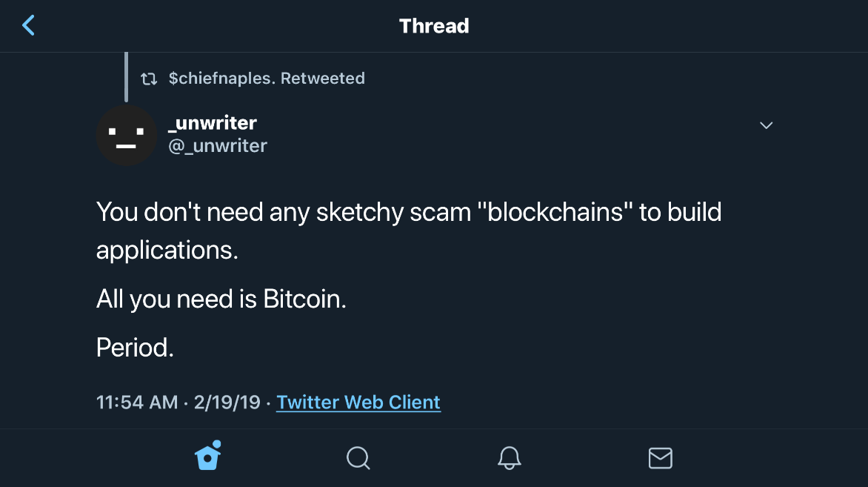Click the bold _unwriter display name
The width and height of the screenshot is (868, 487).
[x=213, y=123]
